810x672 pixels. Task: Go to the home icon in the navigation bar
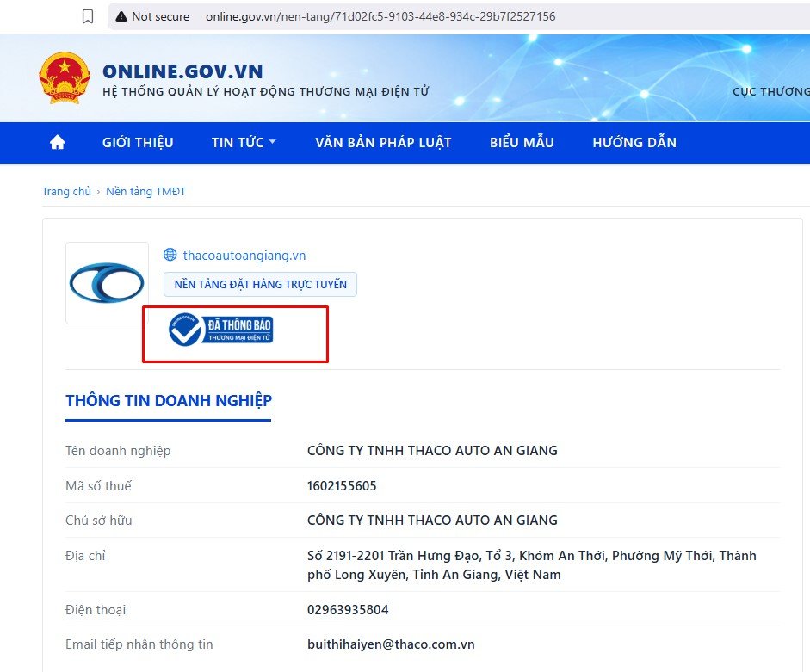tap(58, 142)
